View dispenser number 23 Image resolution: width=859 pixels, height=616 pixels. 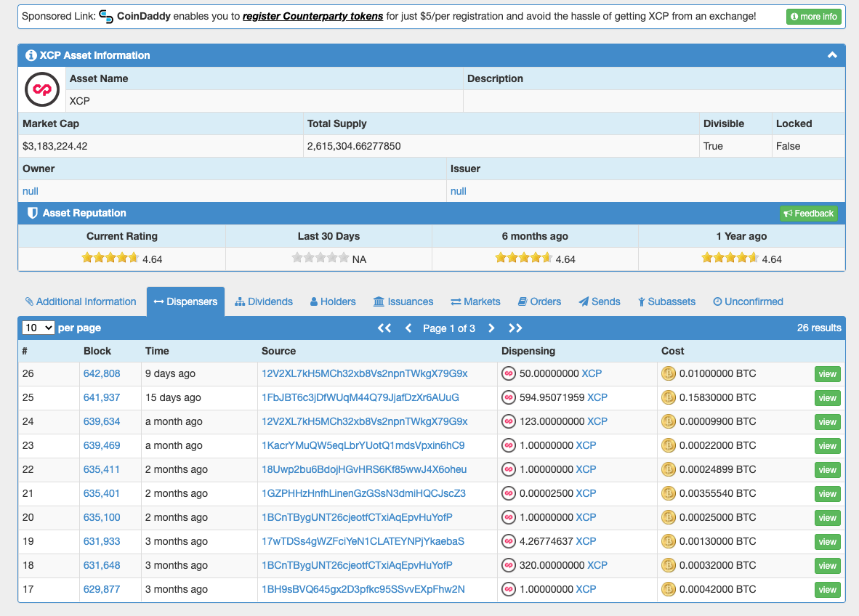827,446
